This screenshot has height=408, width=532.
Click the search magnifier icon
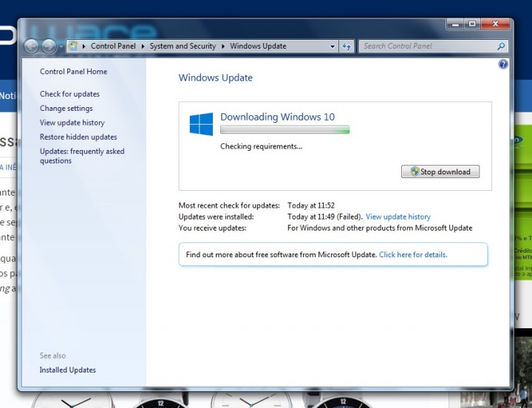pyautogui.click(x=501, y=46)
